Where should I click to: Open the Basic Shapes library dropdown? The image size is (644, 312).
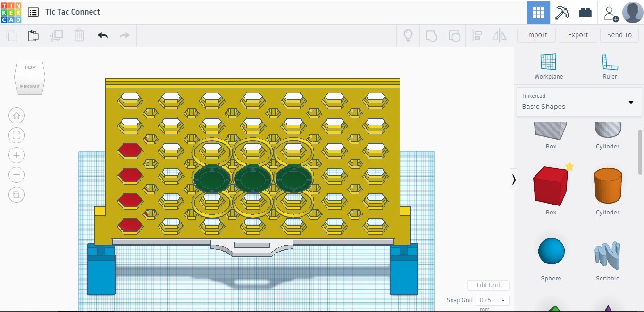(579, 102)
